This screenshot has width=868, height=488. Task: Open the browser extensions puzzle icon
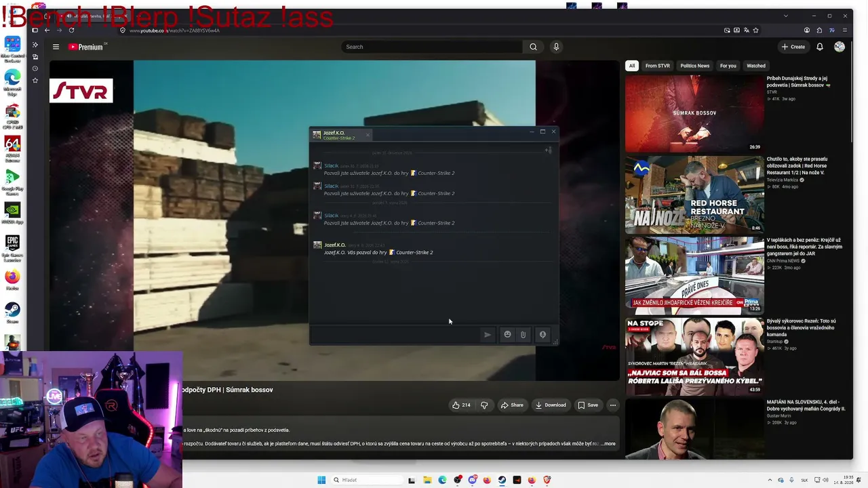click(819, 30)
